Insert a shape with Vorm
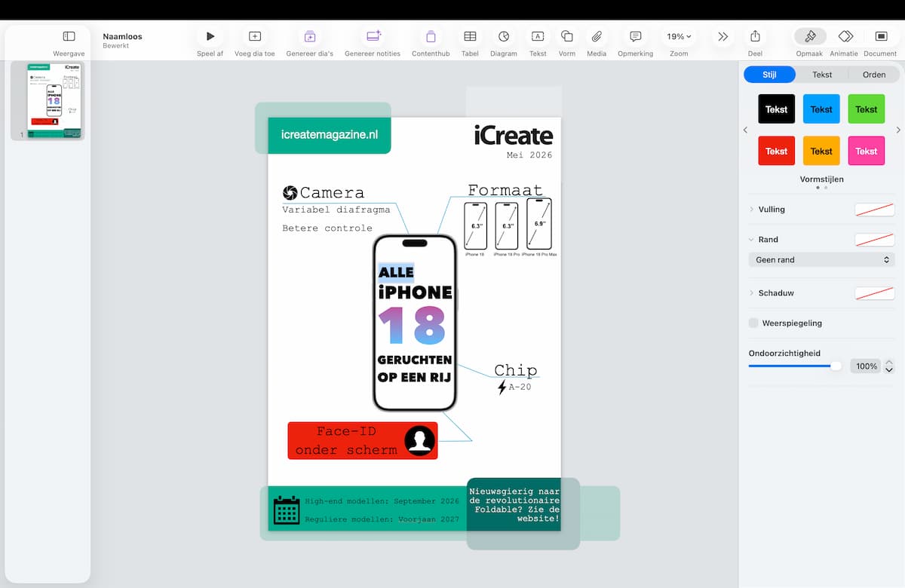The width and height of the screenshot is (905, 588). point(567,36)
